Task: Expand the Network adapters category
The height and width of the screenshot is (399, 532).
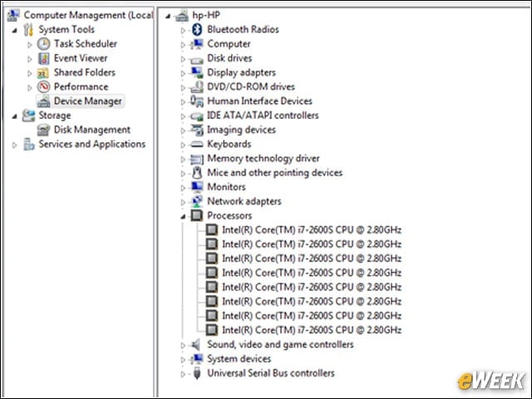Action: [x=183, y=202]
